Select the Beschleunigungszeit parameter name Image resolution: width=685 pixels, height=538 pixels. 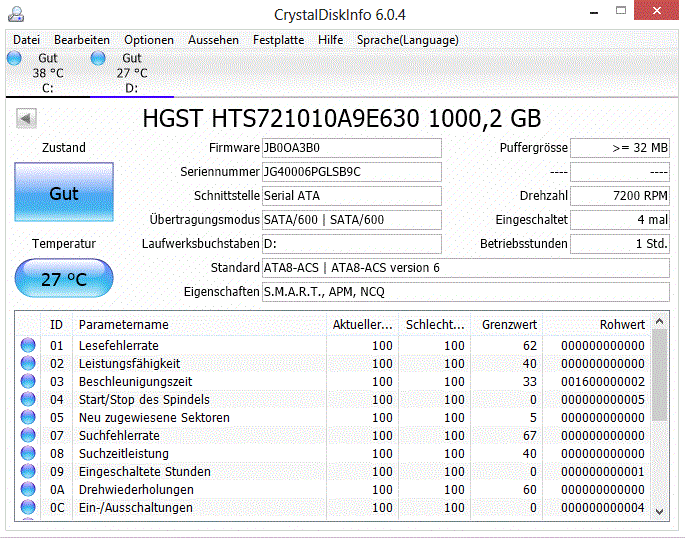(135, 381)
